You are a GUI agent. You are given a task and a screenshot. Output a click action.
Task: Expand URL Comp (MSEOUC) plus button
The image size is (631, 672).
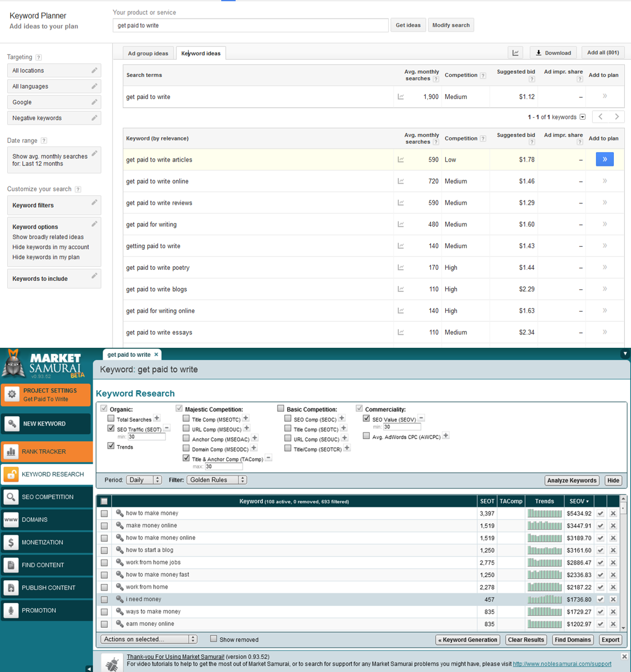click(x=247, y=428)
